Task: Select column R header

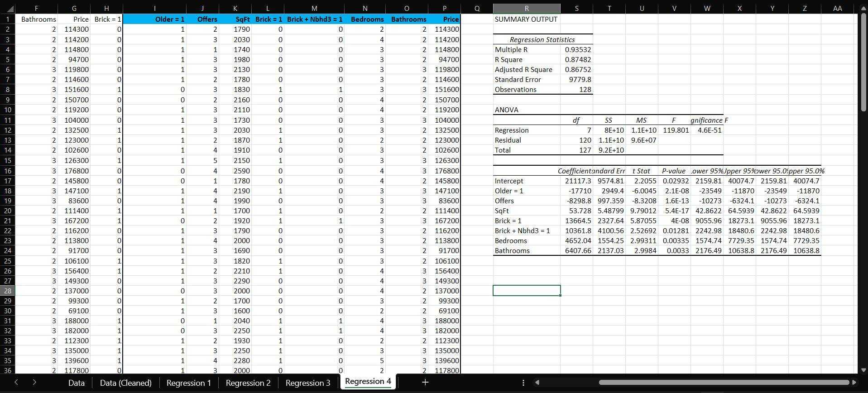Action: click(x=527, y=8)
